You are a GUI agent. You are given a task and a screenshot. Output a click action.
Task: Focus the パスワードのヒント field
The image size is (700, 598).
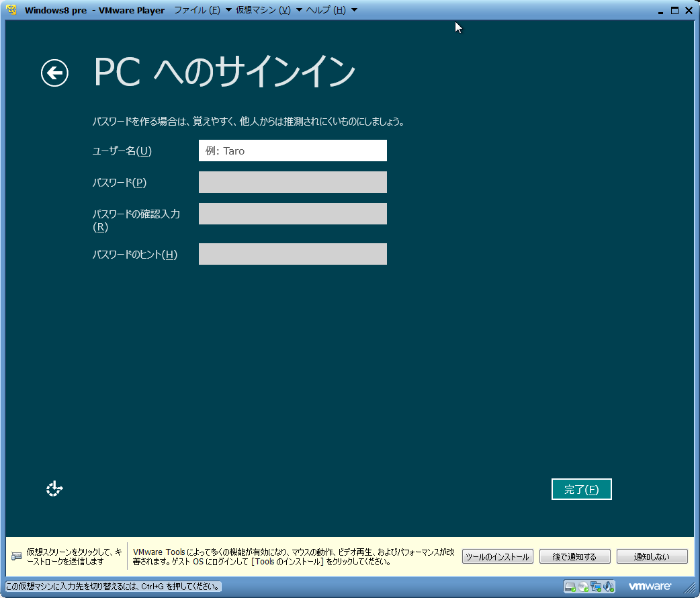pyautogui.click(x=293, y=254)
